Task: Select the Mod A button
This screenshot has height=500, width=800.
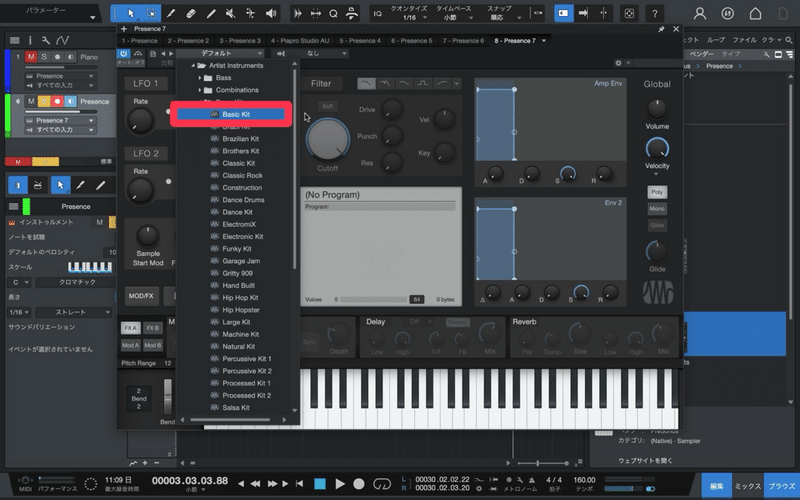Action: click(x=131, y=345)
